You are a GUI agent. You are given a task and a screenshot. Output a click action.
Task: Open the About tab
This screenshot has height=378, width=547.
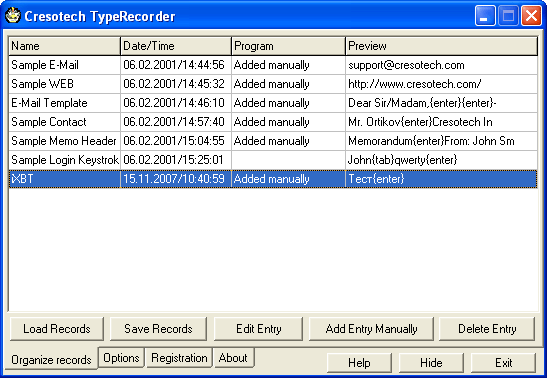233,358
